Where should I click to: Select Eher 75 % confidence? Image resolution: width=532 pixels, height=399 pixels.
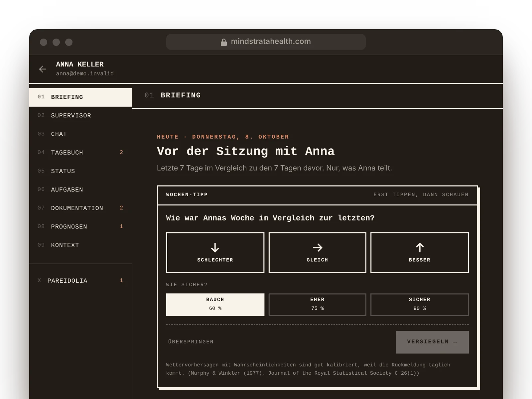click(x=317, y=305)
